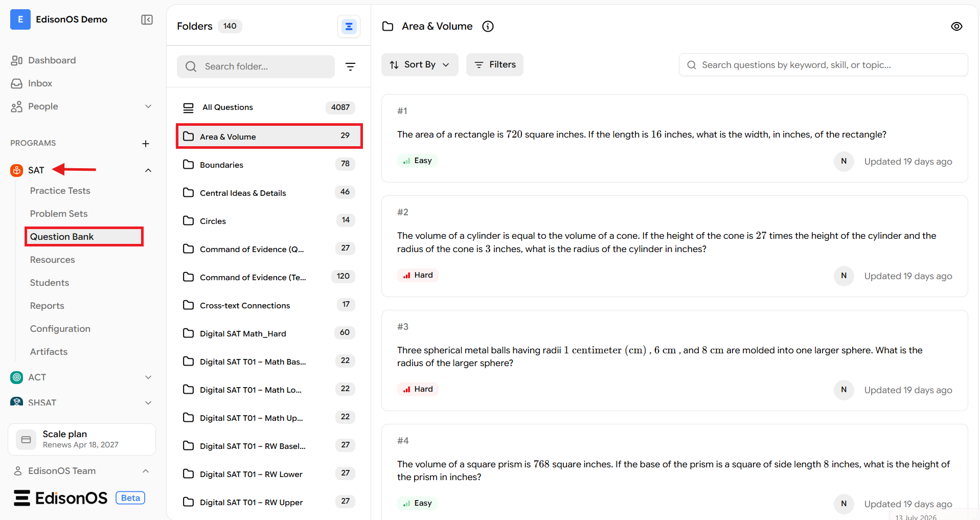Click the EdisonOS Demo workspace logo

click(20, 19)
